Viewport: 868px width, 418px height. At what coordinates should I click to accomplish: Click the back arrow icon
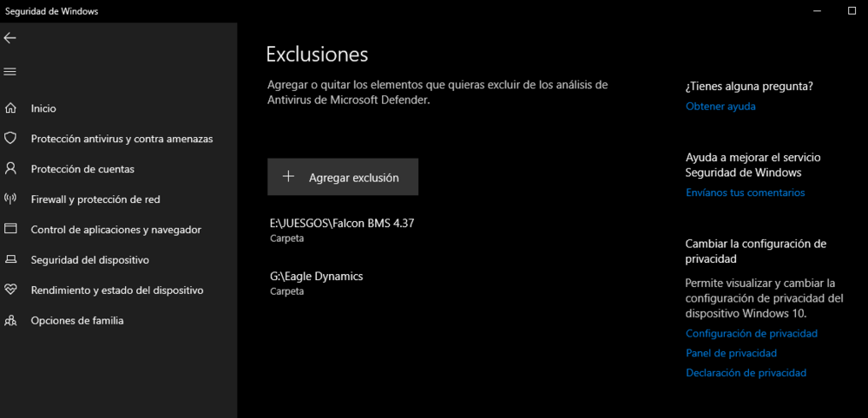(10, 37)
